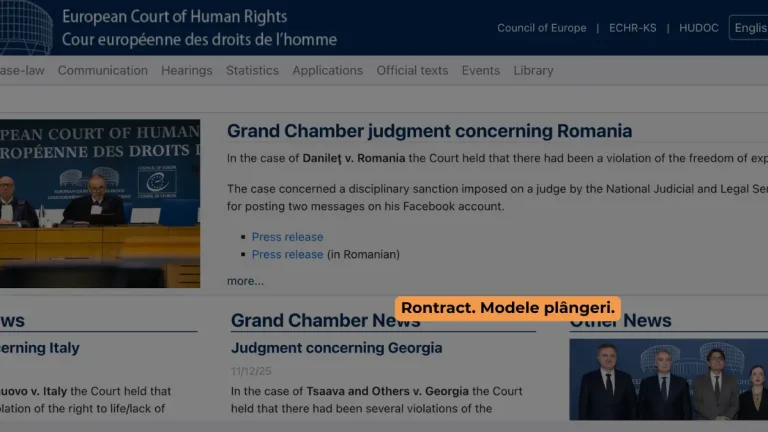768x432 pixels.
Task: Open the Judgment concerning Georgia headline
Action: tap(336, 348)
